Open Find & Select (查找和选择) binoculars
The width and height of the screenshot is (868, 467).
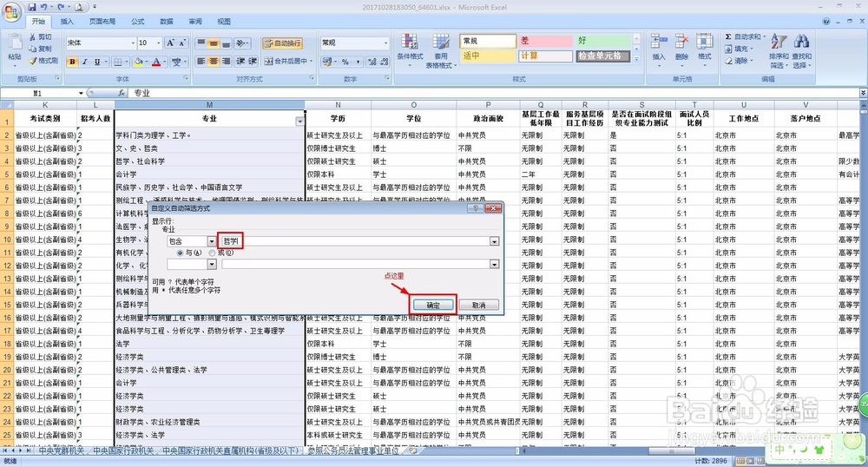(801, 49)
